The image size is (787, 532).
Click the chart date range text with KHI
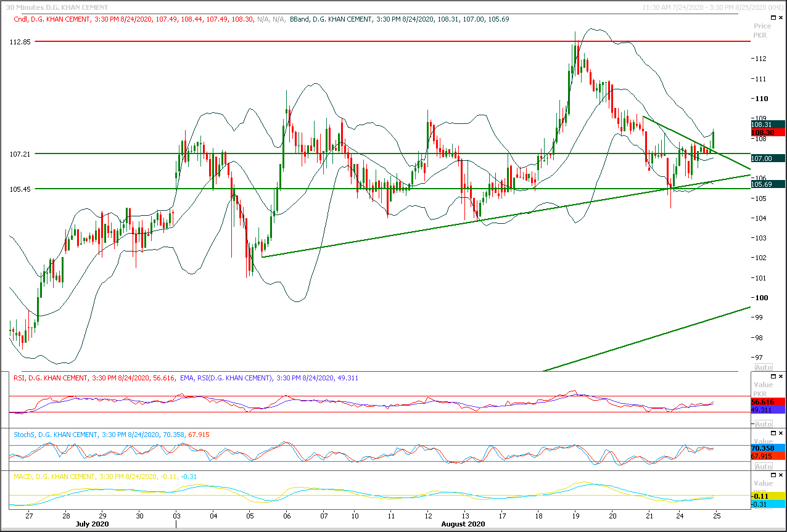[712, 7]
